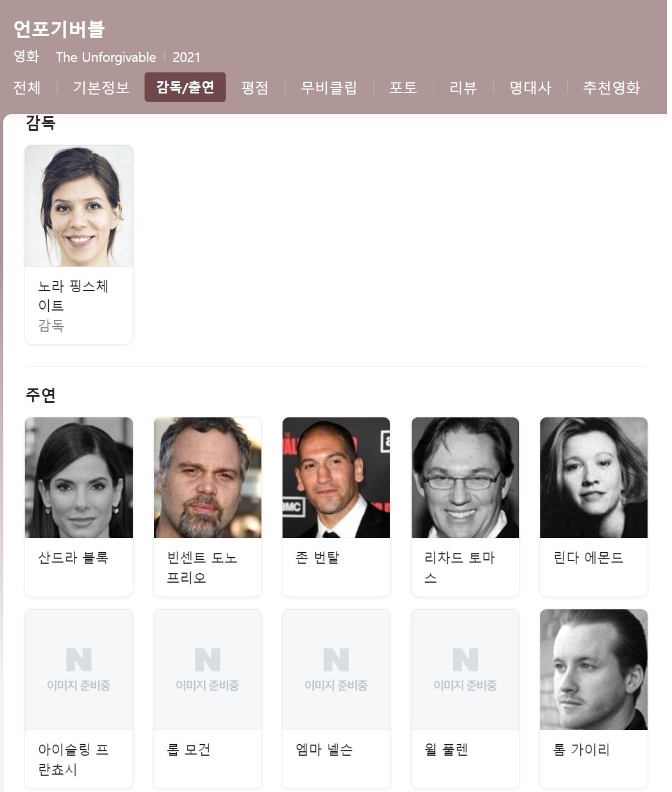
Task: Open the 추천영화 tab
Action: click(611, 87)
